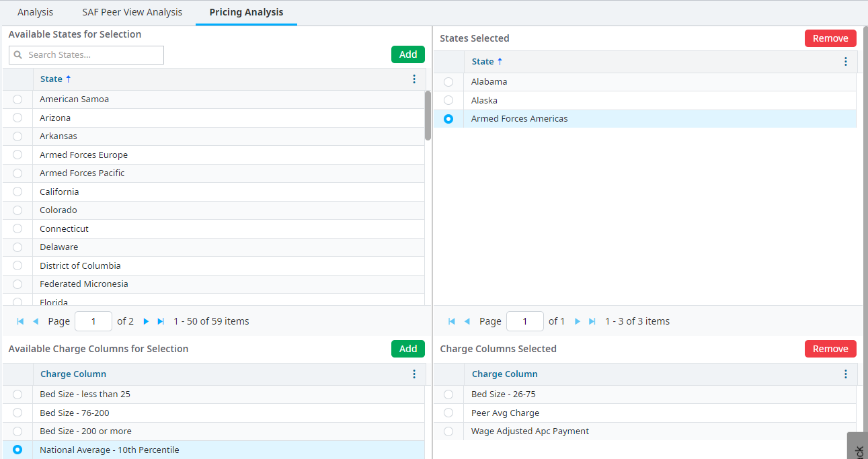Click the first page icon under States Selected

pos(451,321)
